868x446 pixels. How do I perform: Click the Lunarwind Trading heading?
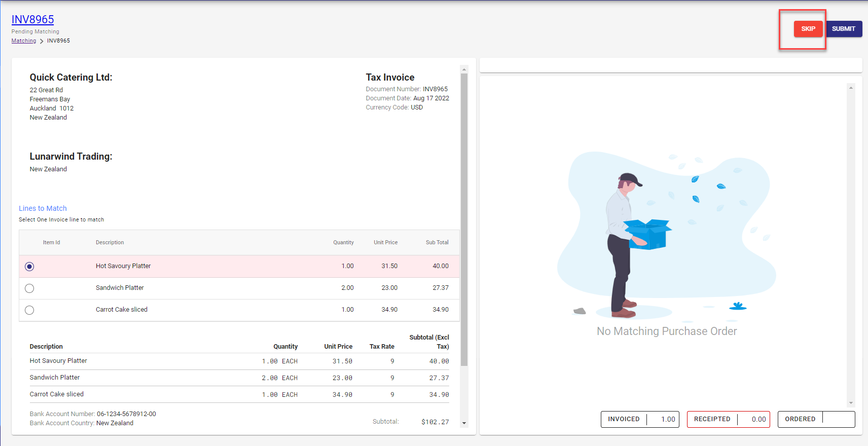71,157
